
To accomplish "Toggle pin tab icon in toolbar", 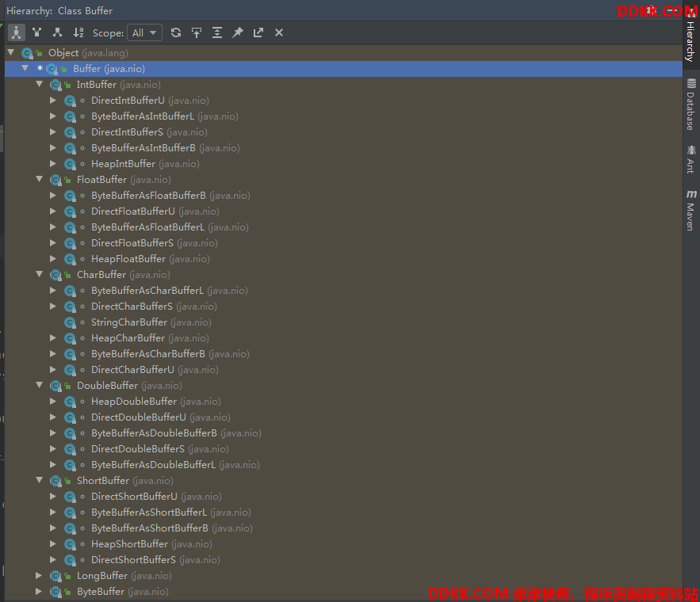I will (x=238, y=32).
